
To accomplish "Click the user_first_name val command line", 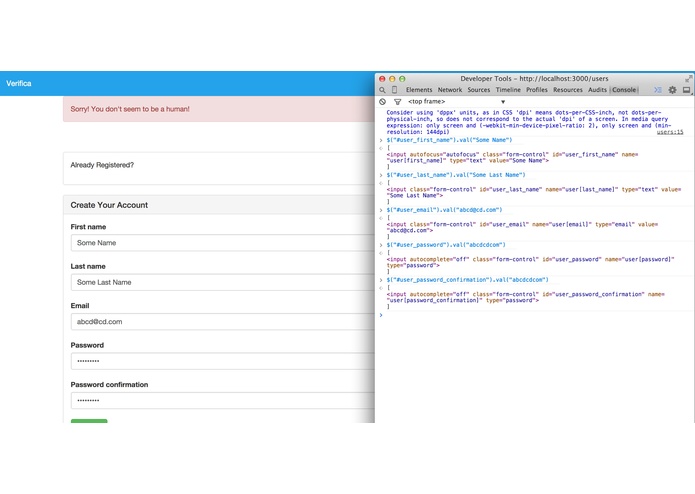I will click(449, 140).
